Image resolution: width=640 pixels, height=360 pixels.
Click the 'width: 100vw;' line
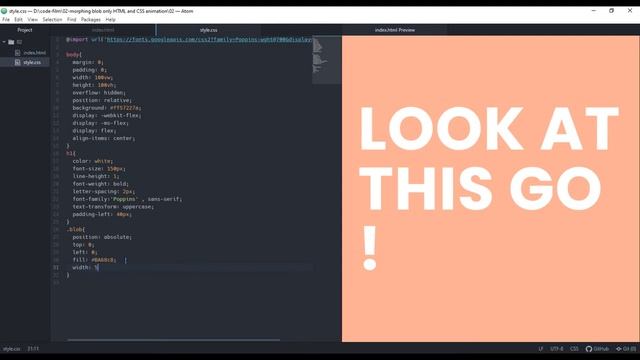tap(93, 78)
